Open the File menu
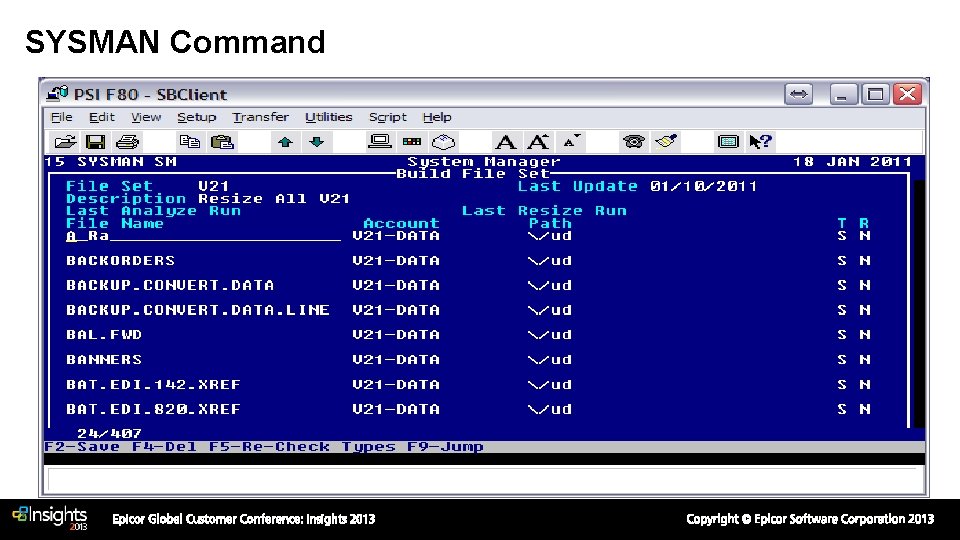960x540 pixels. (x=61, y=117)
